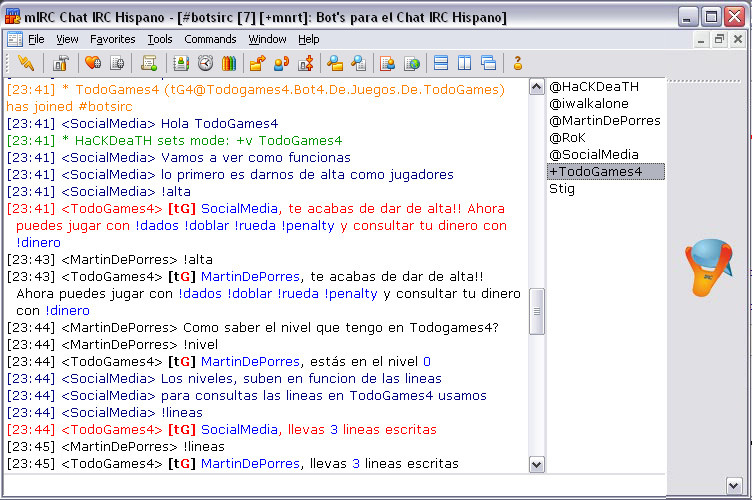The image size is (752, 500).
Task: Click 'has joined #botsirc' join message
Action: [x=70, y=106]
